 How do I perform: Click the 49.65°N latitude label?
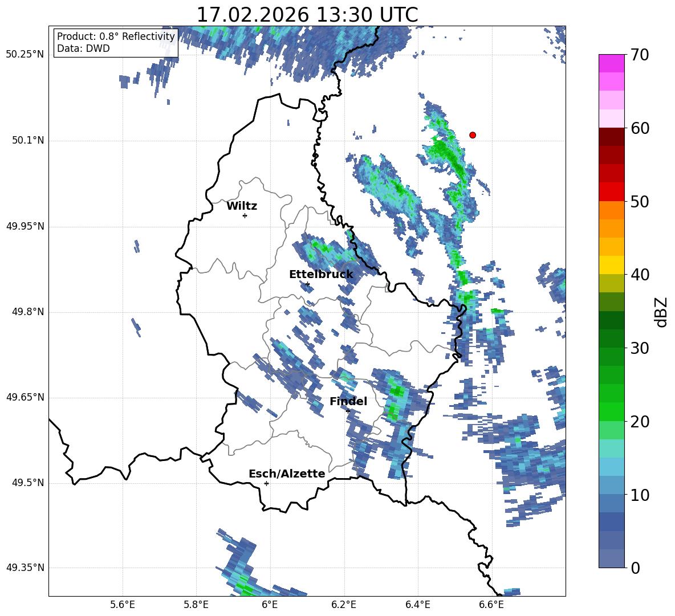(x=25, y=397)
